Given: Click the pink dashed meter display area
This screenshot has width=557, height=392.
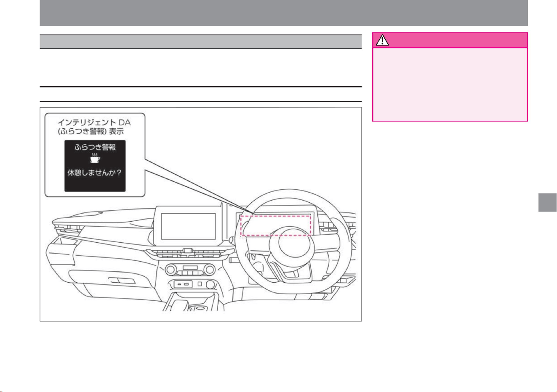Looking at the screenshot, I should coord(275,225).
